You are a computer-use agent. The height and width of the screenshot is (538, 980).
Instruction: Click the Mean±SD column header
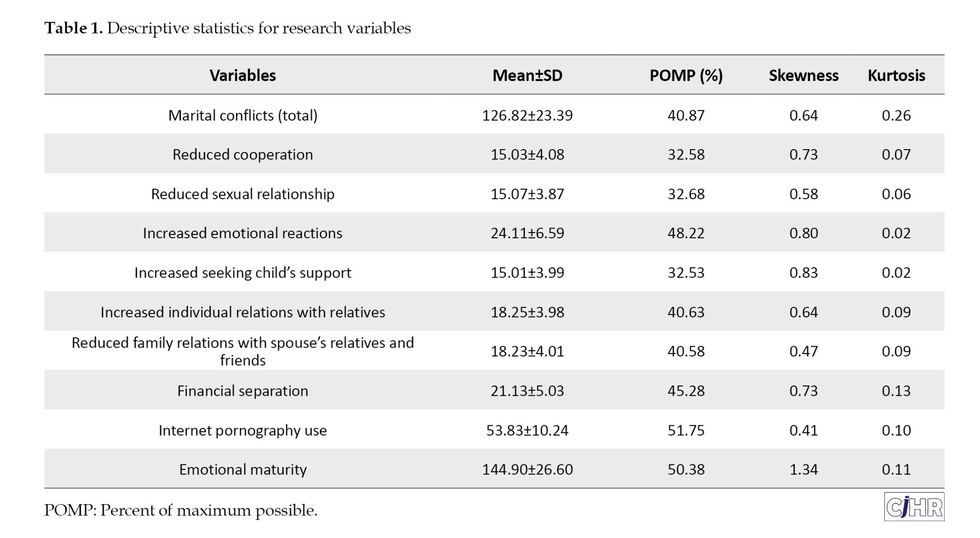527,76
